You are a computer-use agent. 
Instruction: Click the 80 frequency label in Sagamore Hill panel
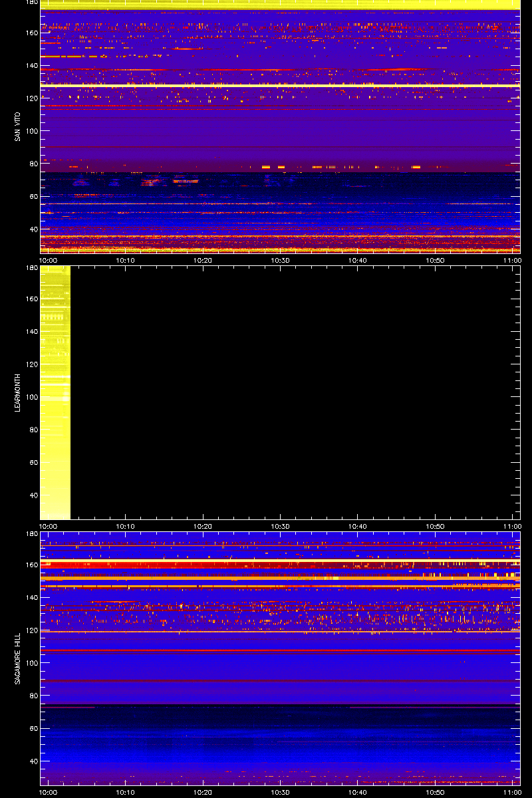coord(33,696)
